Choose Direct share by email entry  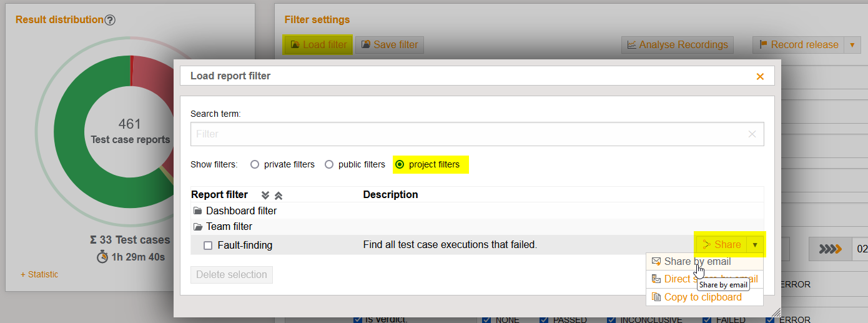[x=704, y=279]
